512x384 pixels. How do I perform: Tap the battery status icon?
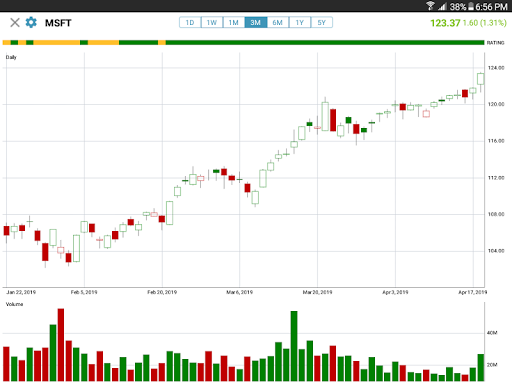pos(471,6)
